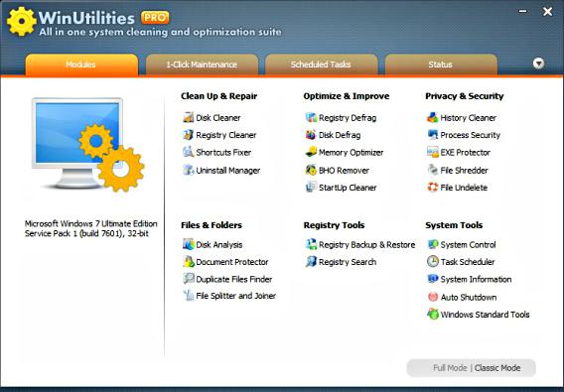Click the System Control text link
The width and height of the screenshot is (564, 392).
468,244
